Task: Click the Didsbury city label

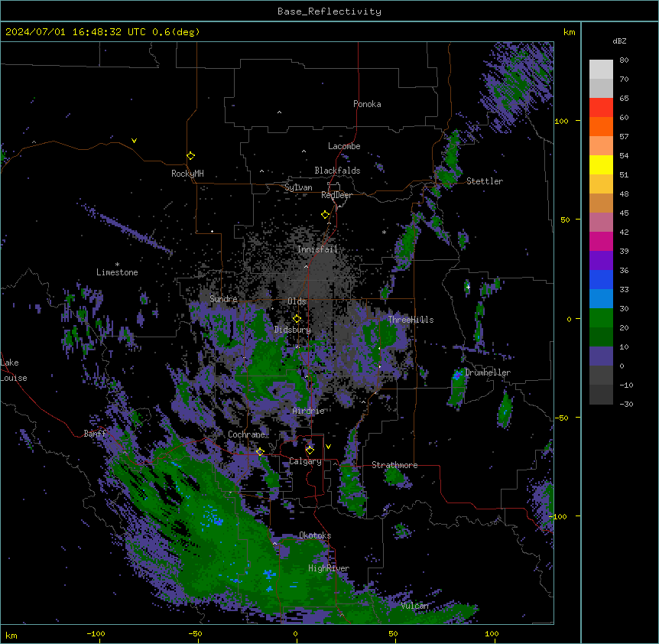Action: point(293,330)
